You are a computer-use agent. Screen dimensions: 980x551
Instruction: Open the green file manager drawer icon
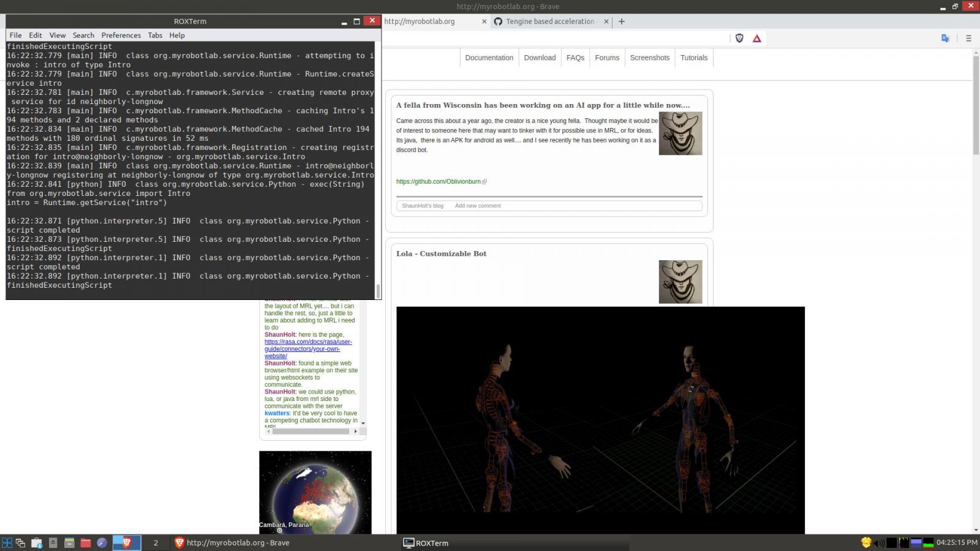point(69,542)
